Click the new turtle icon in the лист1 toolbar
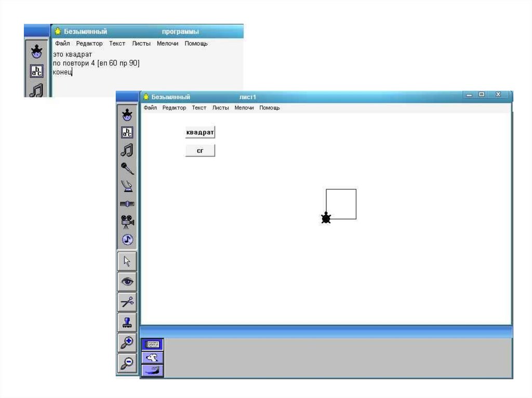 pos(127,115)
